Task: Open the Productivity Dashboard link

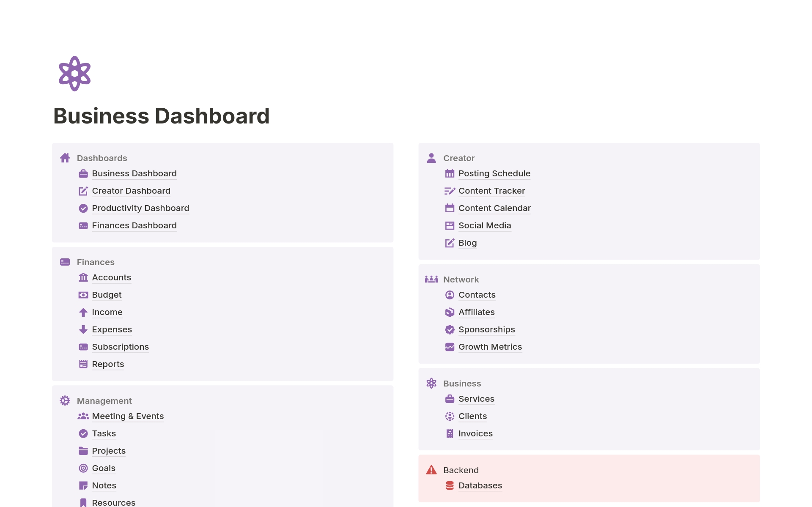Action: tap(140, 208)
